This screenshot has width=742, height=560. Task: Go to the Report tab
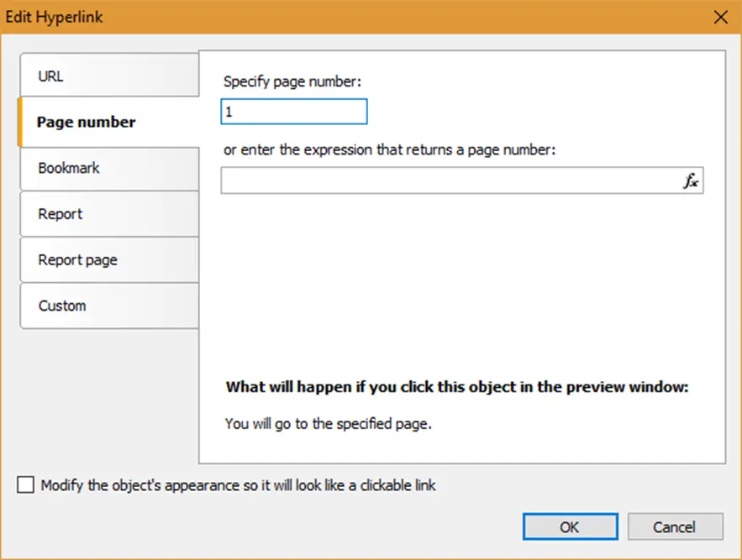[x=108, y=214]
